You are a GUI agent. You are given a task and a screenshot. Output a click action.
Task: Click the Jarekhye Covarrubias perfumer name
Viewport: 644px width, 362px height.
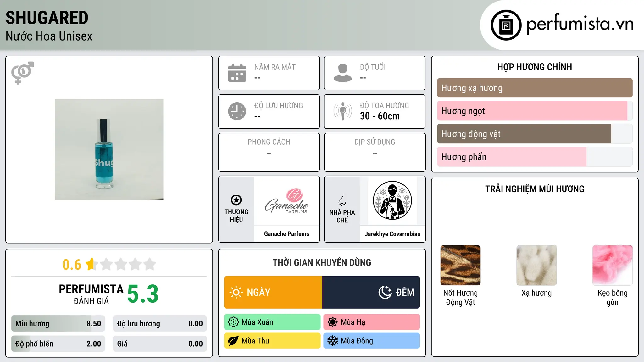(x=392, y=234)
